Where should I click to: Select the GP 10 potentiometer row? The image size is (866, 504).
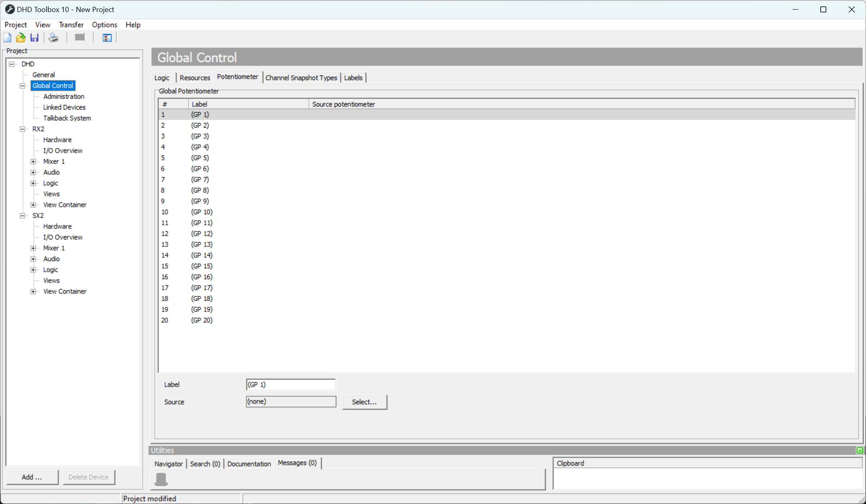pyautogui.click(x=202, y=212)
